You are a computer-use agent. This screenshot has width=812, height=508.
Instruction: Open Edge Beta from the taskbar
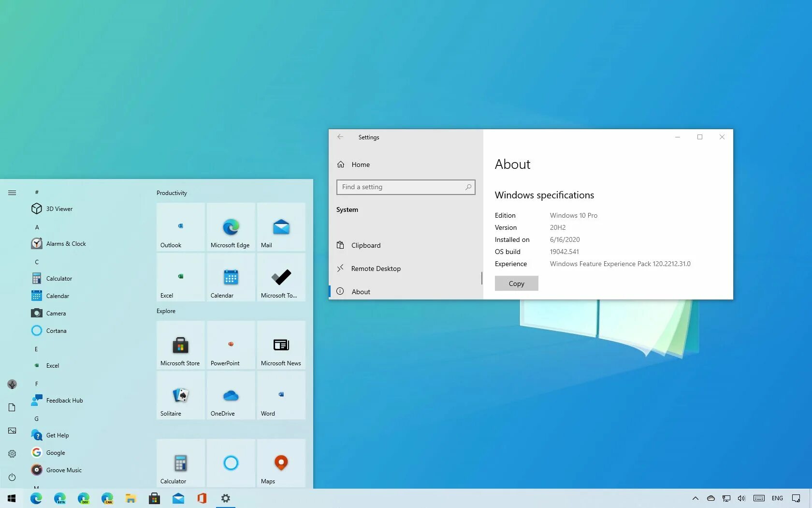pos(59,498)
